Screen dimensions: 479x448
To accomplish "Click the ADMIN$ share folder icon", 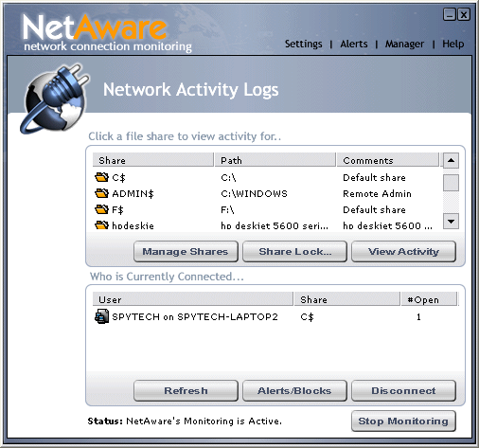I will (x=101, y=193).
